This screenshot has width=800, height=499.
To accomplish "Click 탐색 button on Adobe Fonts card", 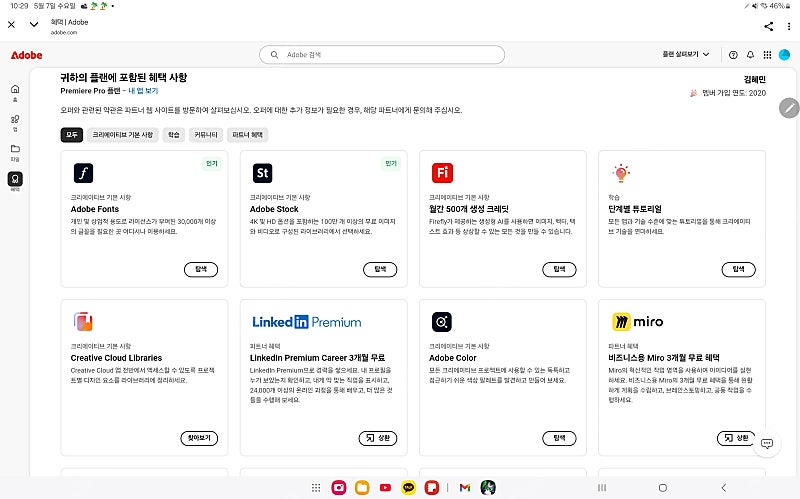I will (201, 269).
